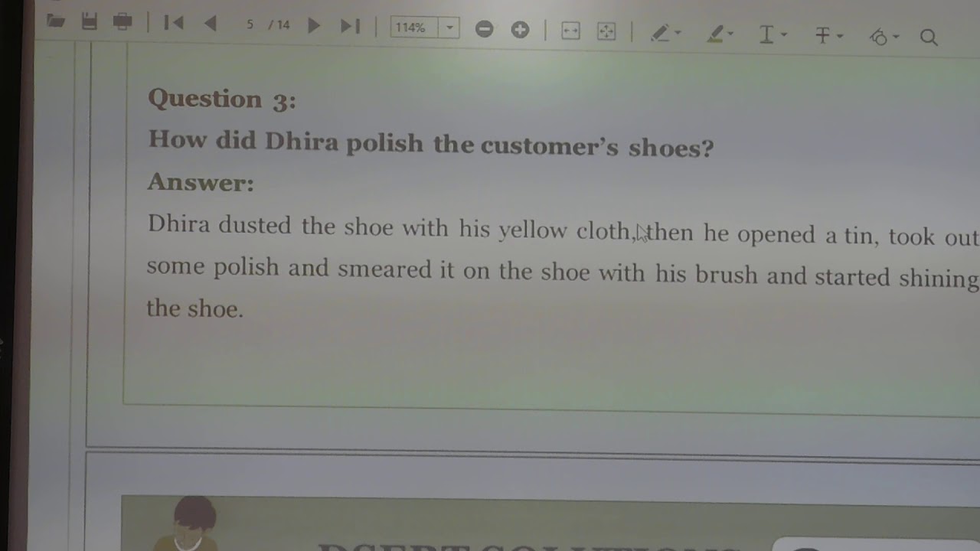Open the zoom level dropdown arrow
Screen dimensions: 980x551
pos(449,28)
